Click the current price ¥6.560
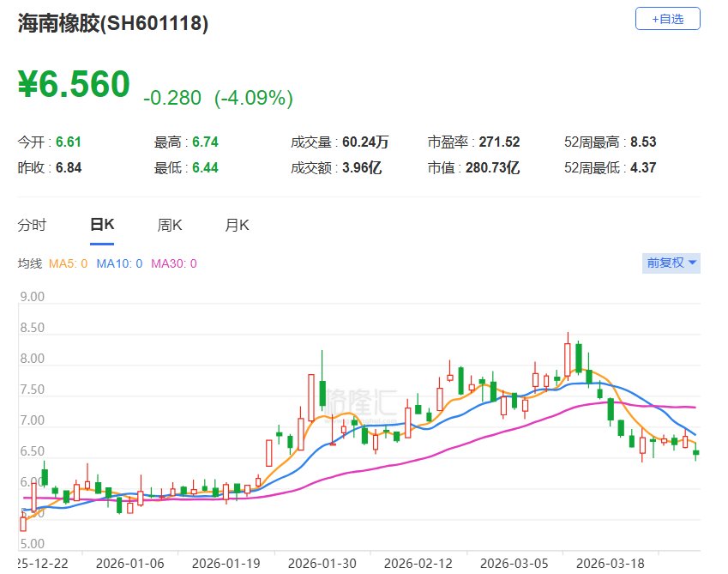 (x=74, y=84)
